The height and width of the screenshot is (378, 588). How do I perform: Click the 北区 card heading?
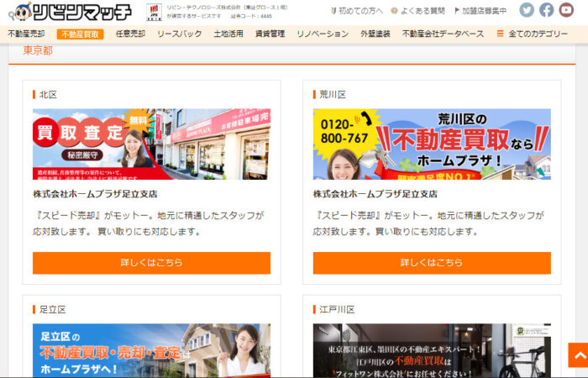(x=48, y=94)
